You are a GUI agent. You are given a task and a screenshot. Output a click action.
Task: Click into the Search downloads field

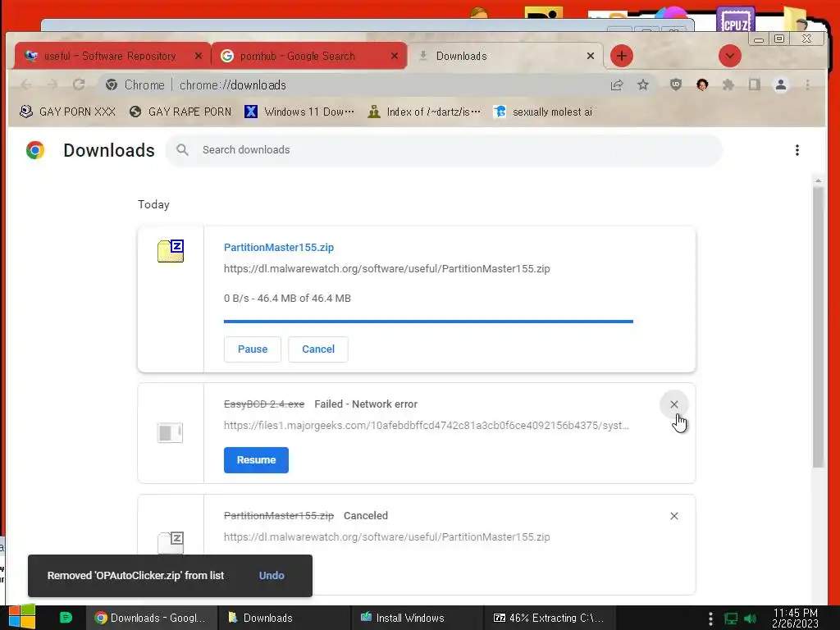pyautogui.click(x=444, y=150)
